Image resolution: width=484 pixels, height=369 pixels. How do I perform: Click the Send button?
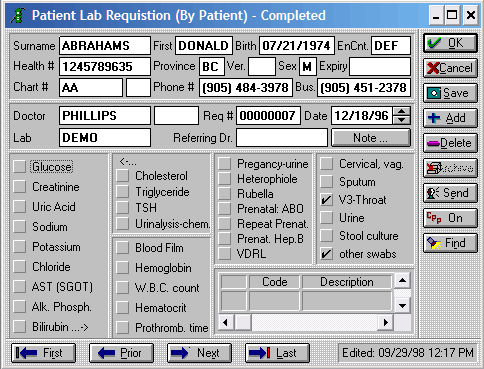coord(450,193)
